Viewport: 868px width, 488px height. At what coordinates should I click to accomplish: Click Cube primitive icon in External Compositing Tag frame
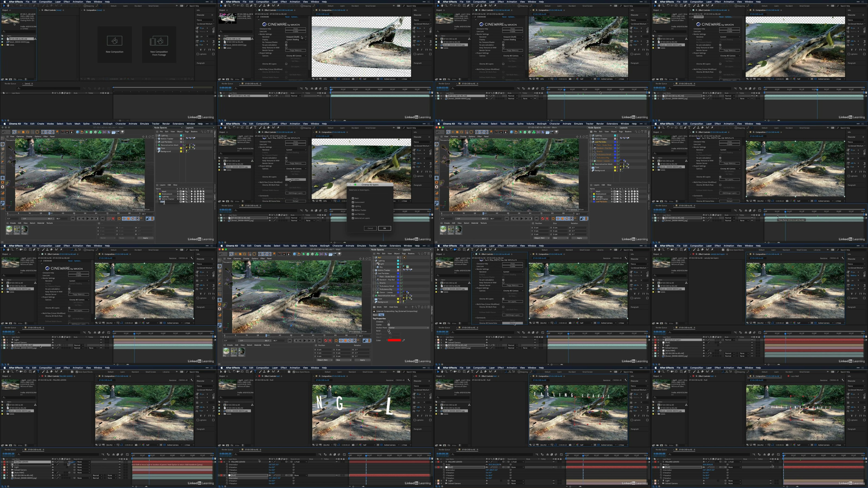tap(295, 254)
